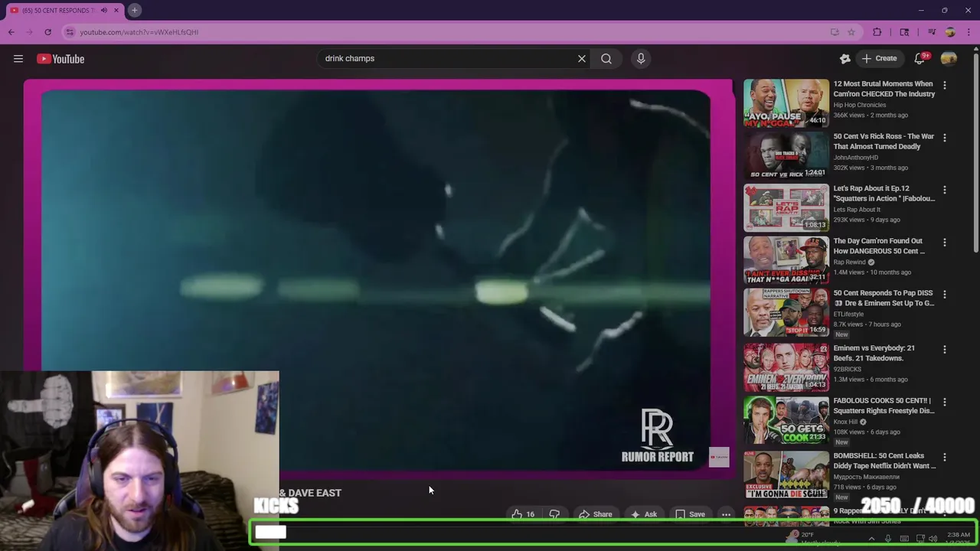Open the Hip Hop Chronicles channel name

click(859, 105)
